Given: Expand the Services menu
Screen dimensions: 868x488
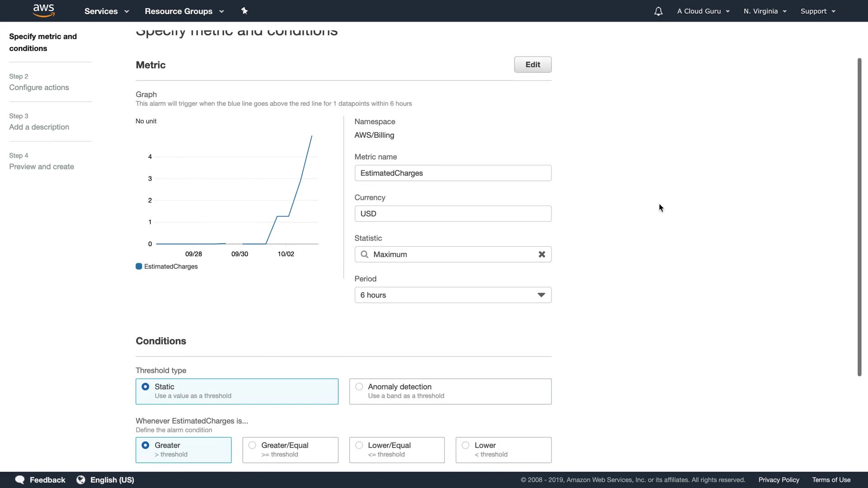Looking at the screenshot, I should point(107,11).
